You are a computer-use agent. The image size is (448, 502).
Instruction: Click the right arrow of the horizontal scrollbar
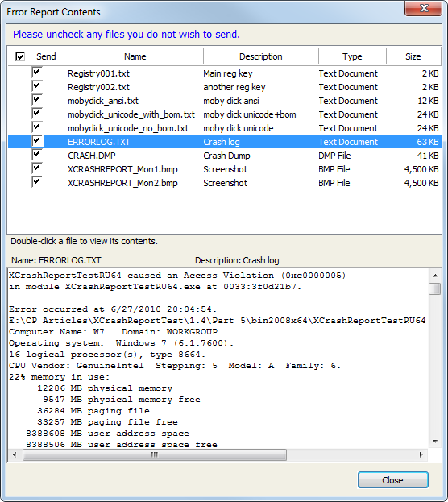click(421, 454)
